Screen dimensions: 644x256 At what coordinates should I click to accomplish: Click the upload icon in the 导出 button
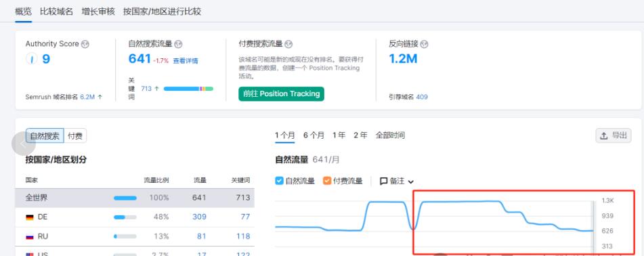604,135
